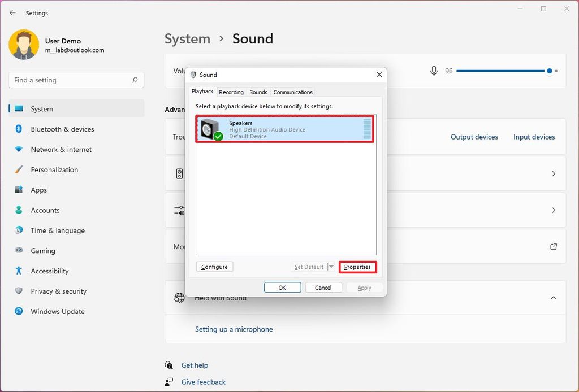Click the Personalization brush icon

(20, 169)
